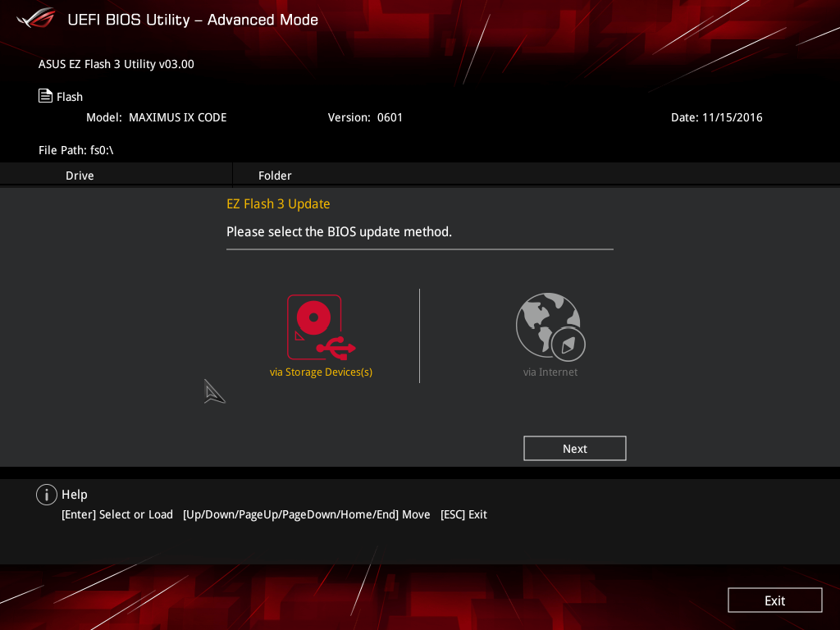Image resolution: width=840 pixels, height=630 pixels.
Task: Click the Date 11/15/2016 text
Action: (717, 117)
